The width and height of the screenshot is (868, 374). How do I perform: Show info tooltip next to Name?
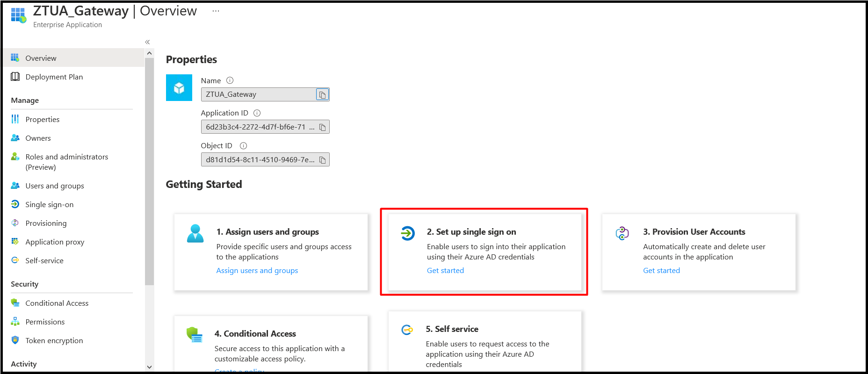coord(230,80)
